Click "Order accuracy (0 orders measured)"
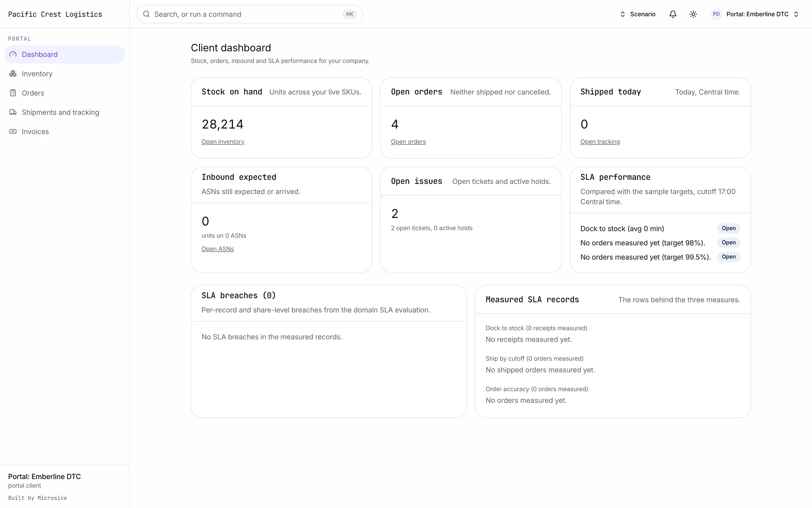 coord(536,389)
